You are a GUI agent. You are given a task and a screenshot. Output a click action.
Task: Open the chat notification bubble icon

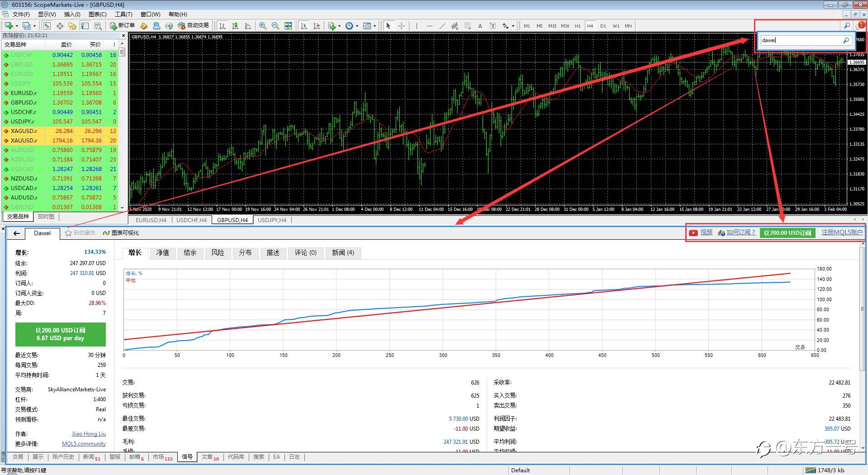[x=860, y=26]
